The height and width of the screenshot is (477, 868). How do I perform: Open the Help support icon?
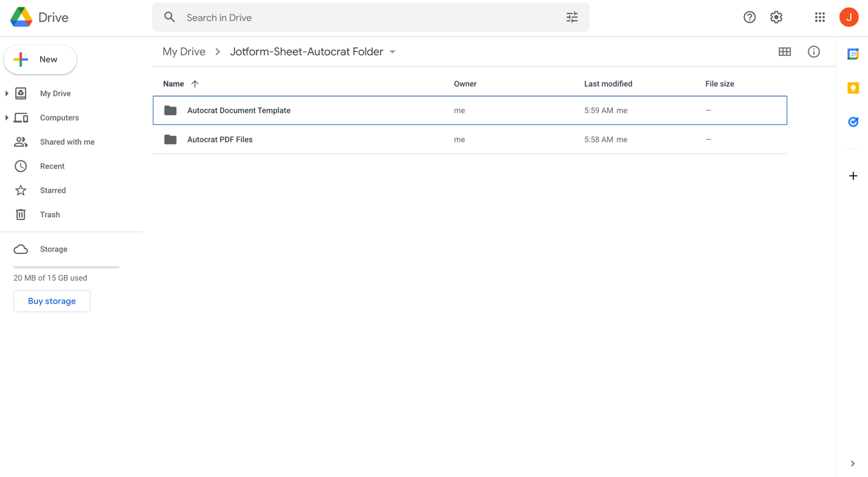point(749,18)
